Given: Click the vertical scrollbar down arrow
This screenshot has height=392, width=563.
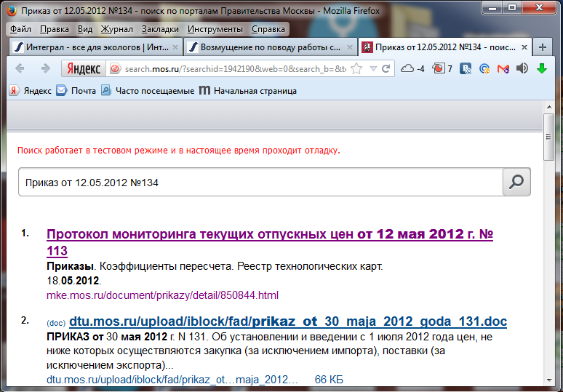Looking at the screenshot, I should 550,381.
